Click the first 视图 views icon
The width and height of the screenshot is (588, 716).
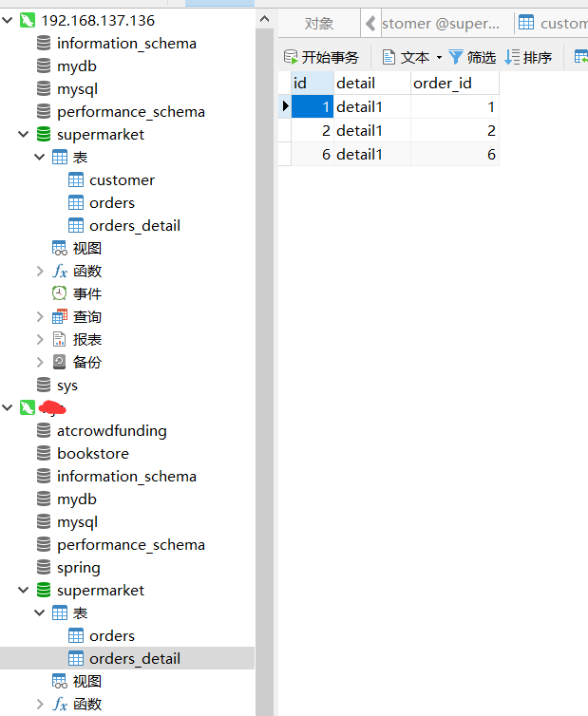60,249
